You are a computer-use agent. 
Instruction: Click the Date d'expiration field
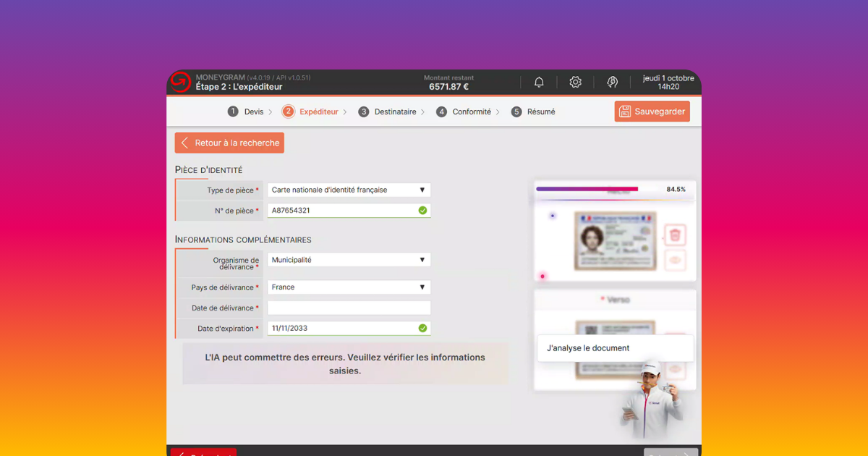pyautogui.click(x=349, y=328)
